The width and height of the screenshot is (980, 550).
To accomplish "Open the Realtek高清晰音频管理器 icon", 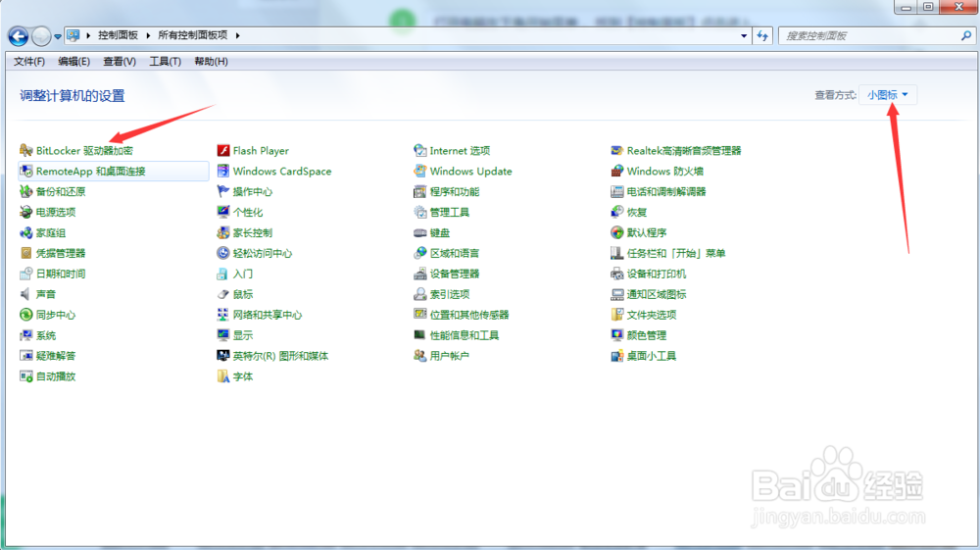I will (x=616, y=151).
